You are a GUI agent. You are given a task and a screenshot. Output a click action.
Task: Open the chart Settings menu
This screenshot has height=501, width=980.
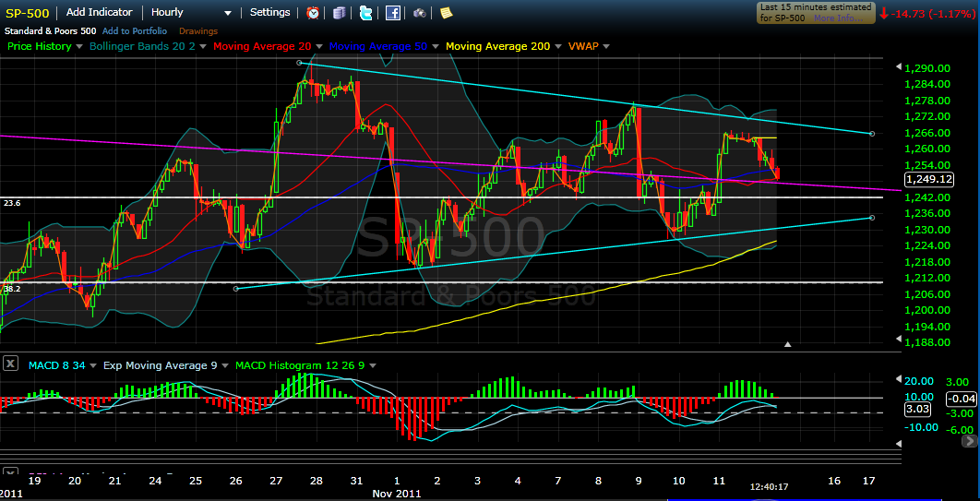(x=270, y=13)
